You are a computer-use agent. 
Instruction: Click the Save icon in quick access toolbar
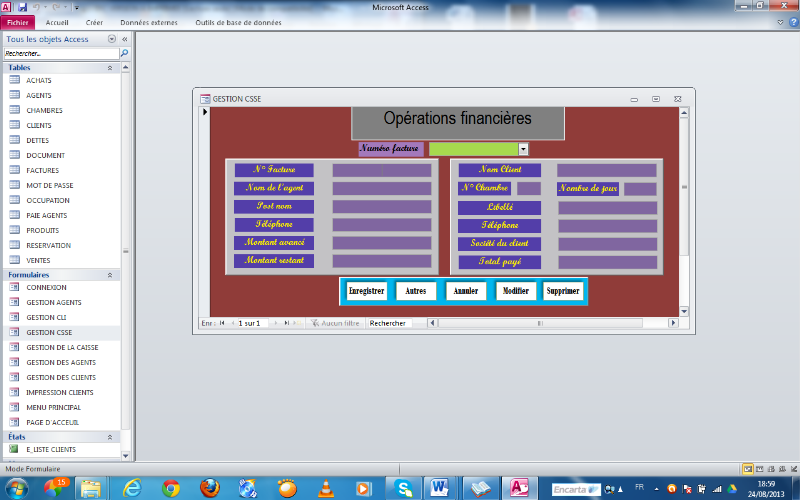coord(22,7)
